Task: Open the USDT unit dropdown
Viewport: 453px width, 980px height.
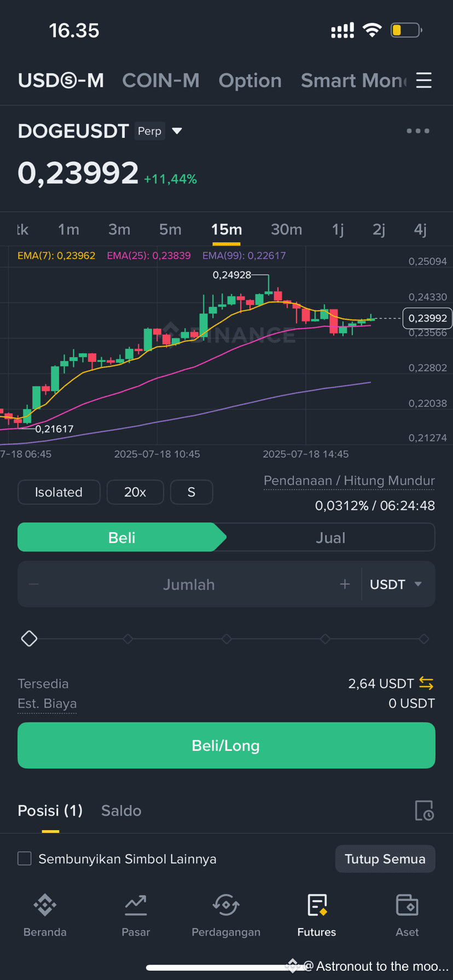Action: click(396, 585)
